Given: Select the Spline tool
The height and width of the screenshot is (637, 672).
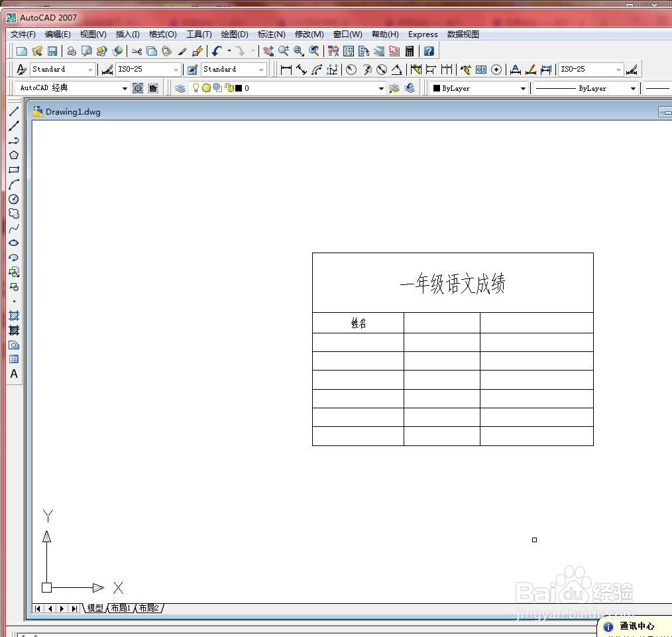Looking at the screenshot, I should [x=14, y=228].
